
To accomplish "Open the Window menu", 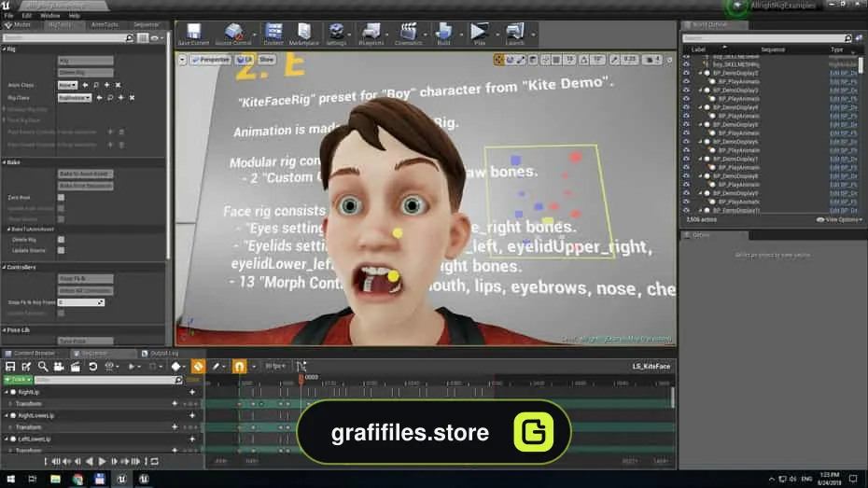I will (49, 16).
